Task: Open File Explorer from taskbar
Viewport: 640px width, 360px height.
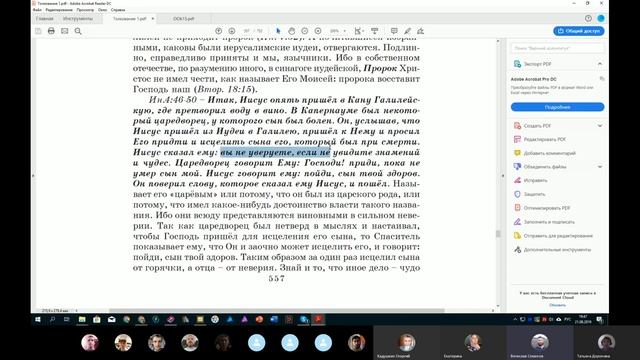Action: click(x=82, y=320)
